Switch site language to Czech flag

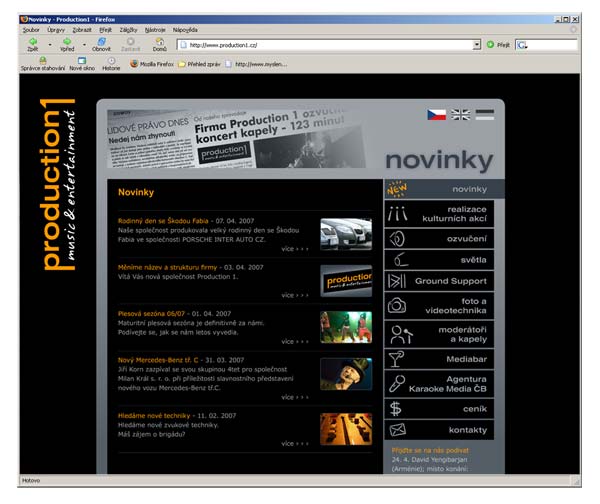coord(436,114)
